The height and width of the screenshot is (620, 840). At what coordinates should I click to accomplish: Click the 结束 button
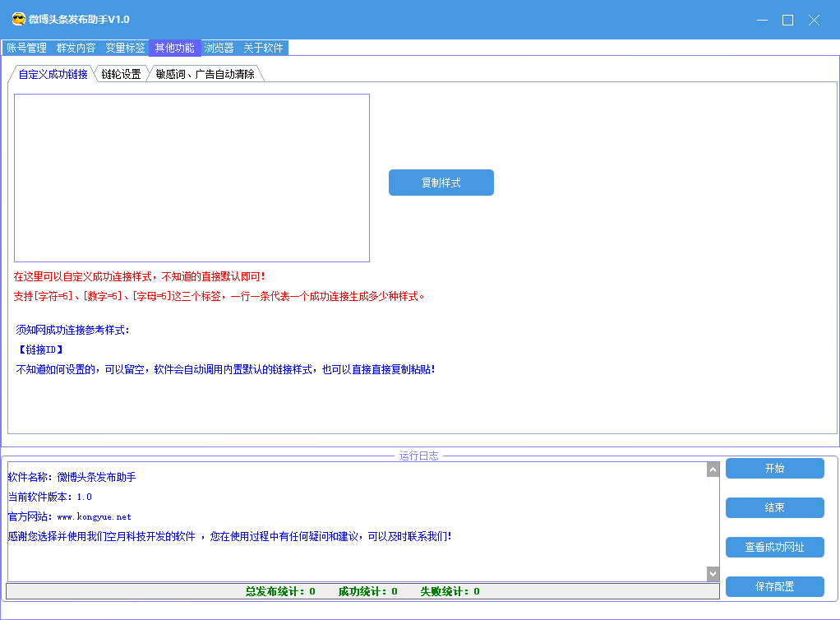tap(774, 507)
